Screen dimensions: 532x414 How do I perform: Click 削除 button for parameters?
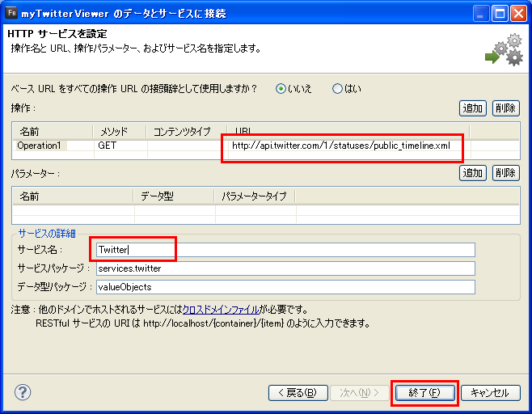coord(506,173)
